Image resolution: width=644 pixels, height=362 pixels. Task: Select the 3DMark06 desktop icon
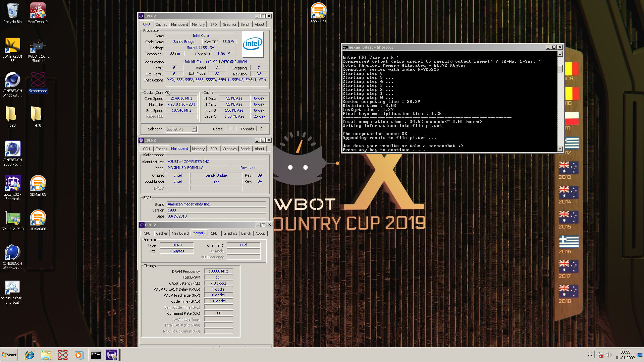[38, 220]
